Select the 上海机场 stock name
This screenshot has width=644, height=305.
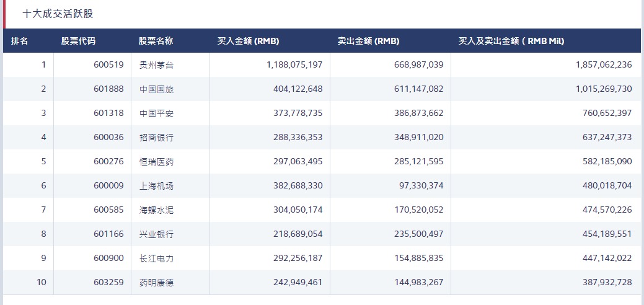coord(156,185)
